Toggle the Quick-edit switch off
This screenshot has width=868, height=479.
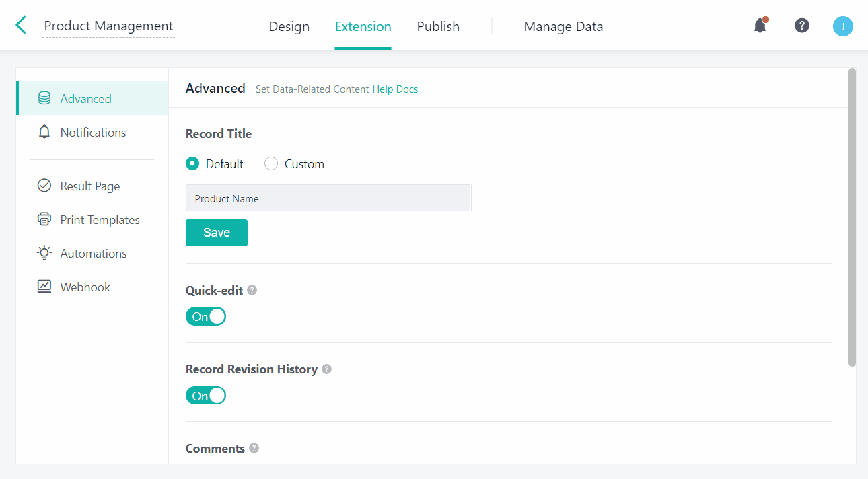coord(206,316)
